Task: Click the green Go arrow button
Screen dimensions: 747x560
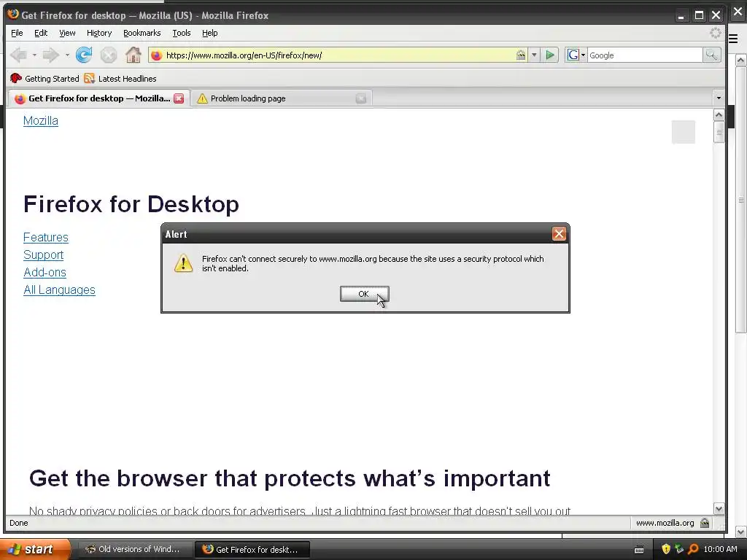Action: point(550,55)
